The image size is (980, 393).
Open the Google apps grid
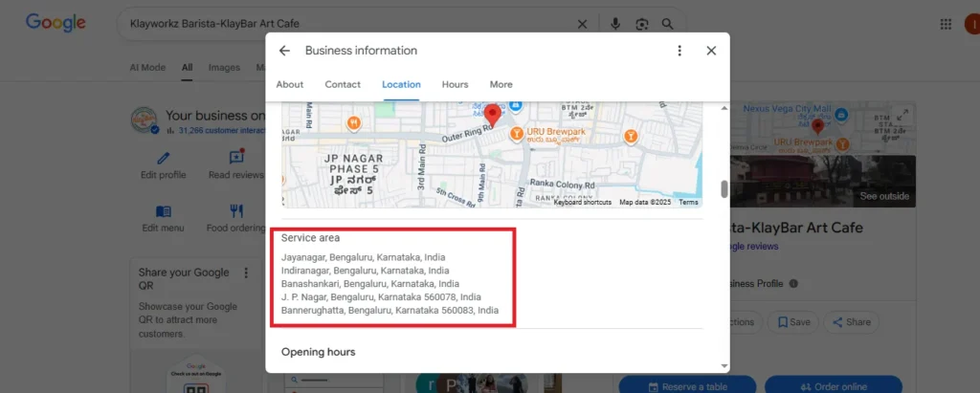click(946, 24)
